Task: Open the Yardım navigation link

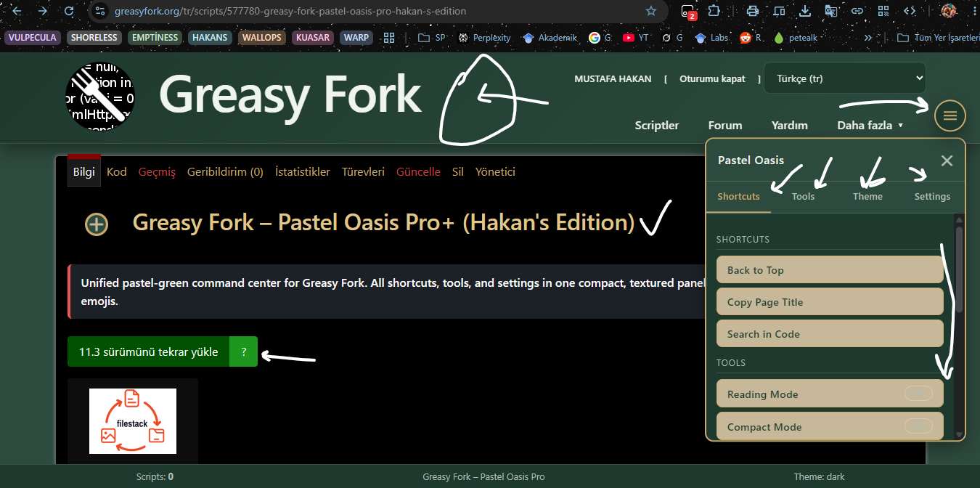Action: (790, 125)
